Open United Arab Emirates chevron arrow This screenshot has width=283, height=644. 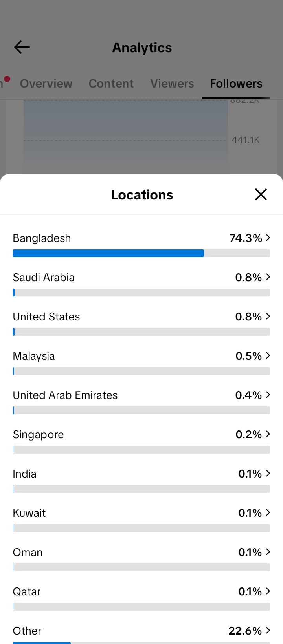click(268, 395)
